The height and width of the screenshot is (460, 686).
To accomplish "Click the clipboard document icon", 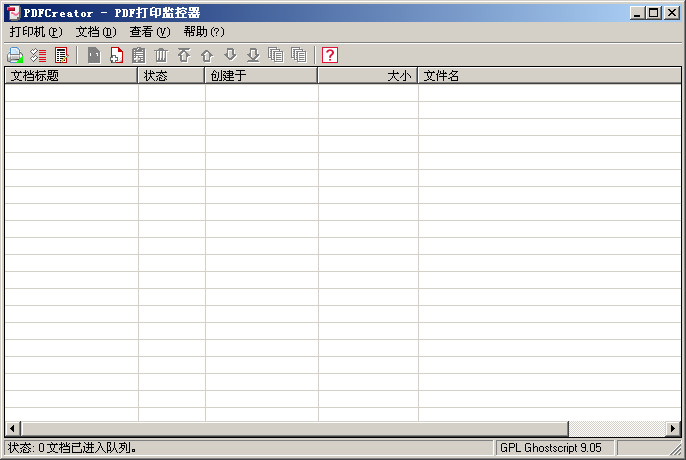I will pyautogui.click(x=139, y=55).
